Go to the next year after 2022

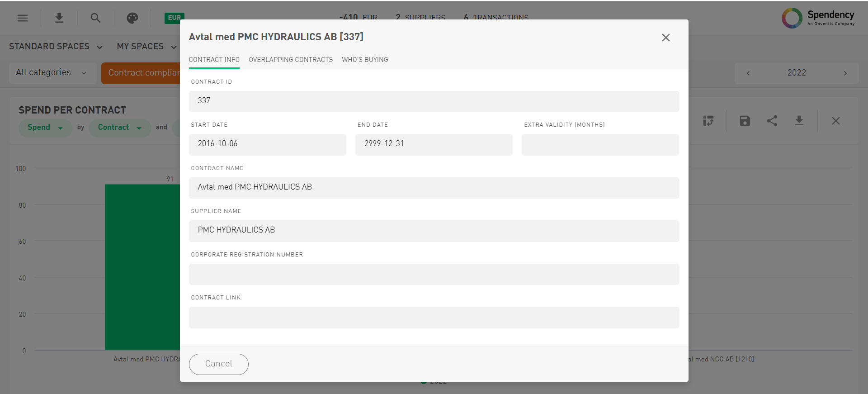coord(845,73)
